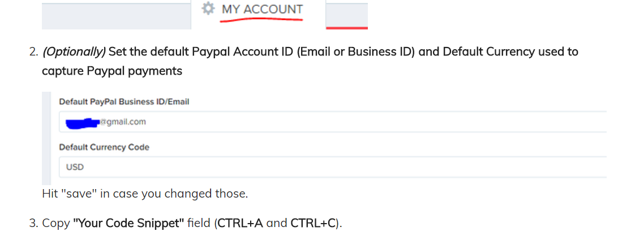The width and height of the screenshot is (644, 244).
Task: Click the step number 3 list marker
Action: click(33, 223)
